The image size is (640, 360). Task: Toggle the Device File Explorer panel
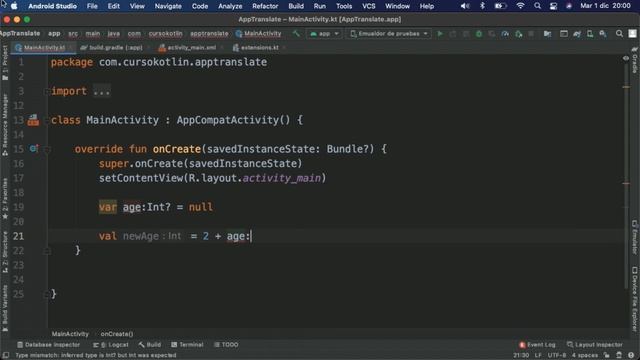(635, 299)
